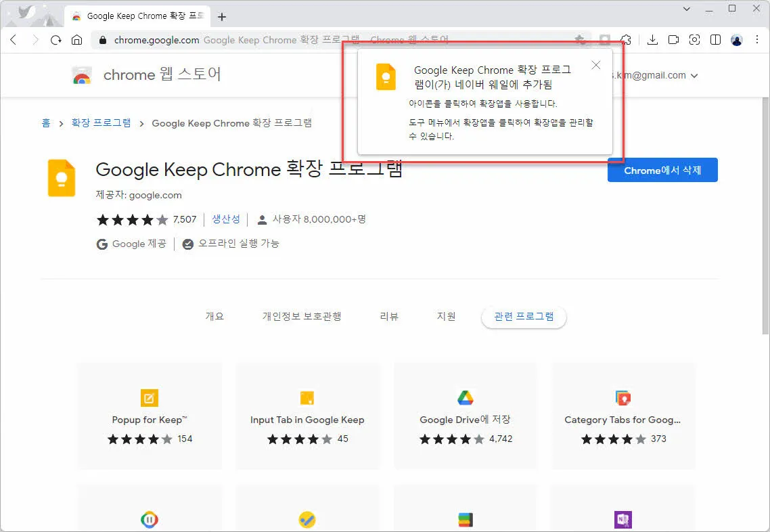Image resolution: width=770 pixels, height=532 pixels.
Task: Open Input Tab in Google Keep card
Action: [x=307, y=416]
